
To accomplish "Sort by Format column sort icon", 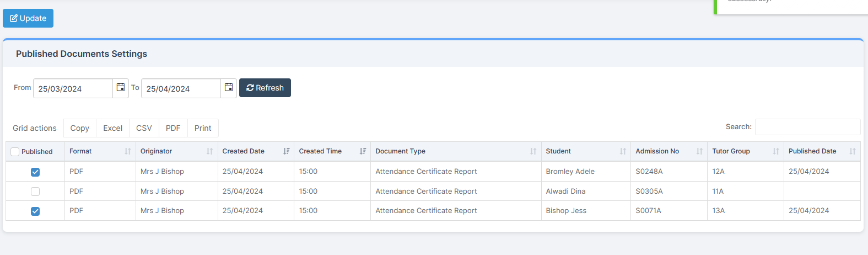I will (x=128, y=151).
